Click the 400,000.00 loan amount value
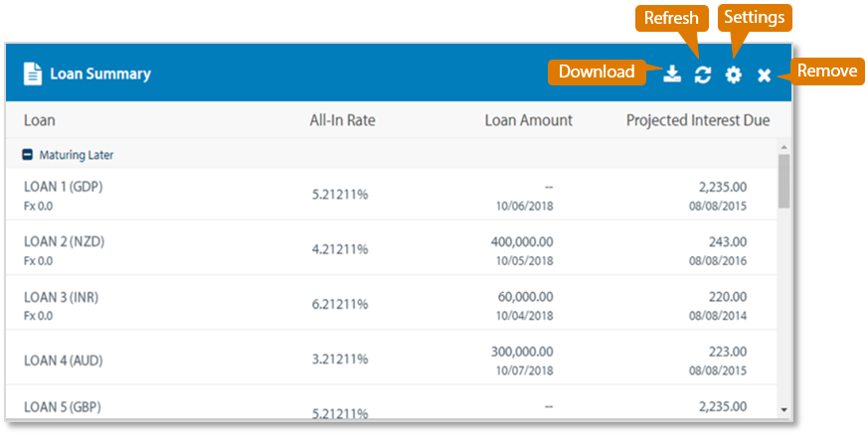The image size is (868, 435). pos(522,241)
